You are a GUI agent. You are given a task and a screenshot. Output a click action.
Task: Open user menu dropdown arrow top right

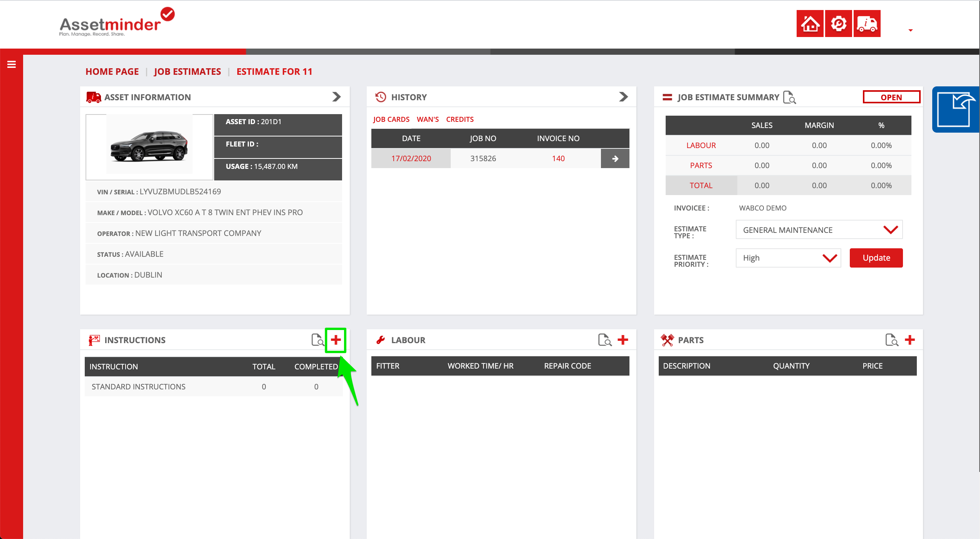pos(910,30)
